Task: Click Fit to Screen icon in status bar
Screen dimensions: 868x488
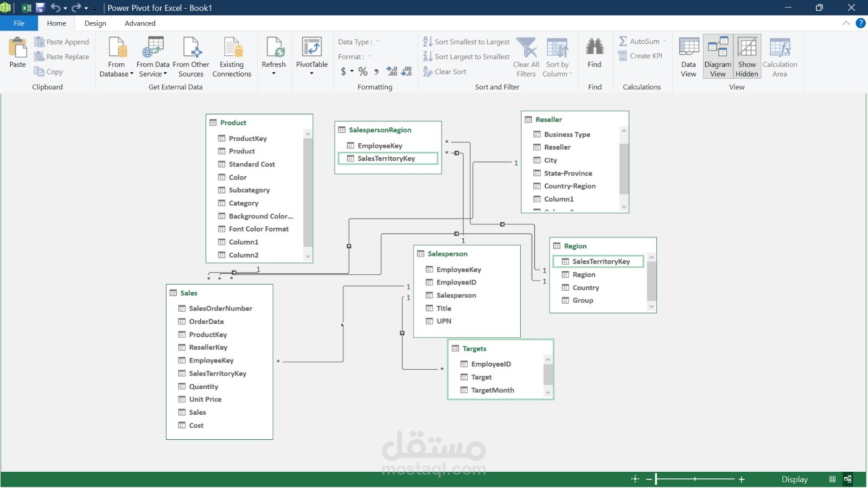Action: (x=635, y=479)
